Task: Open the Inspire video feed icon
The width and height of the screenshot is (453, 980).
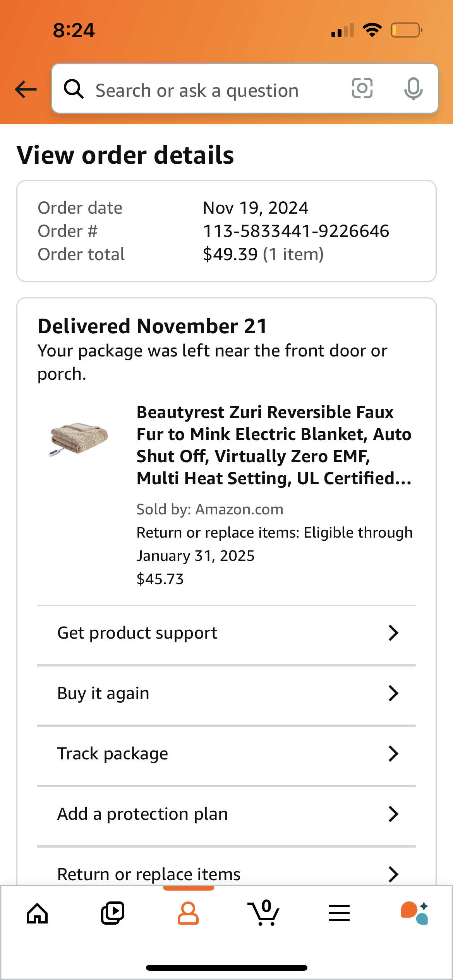Action: pyautogui.click(x=113, y=913)
